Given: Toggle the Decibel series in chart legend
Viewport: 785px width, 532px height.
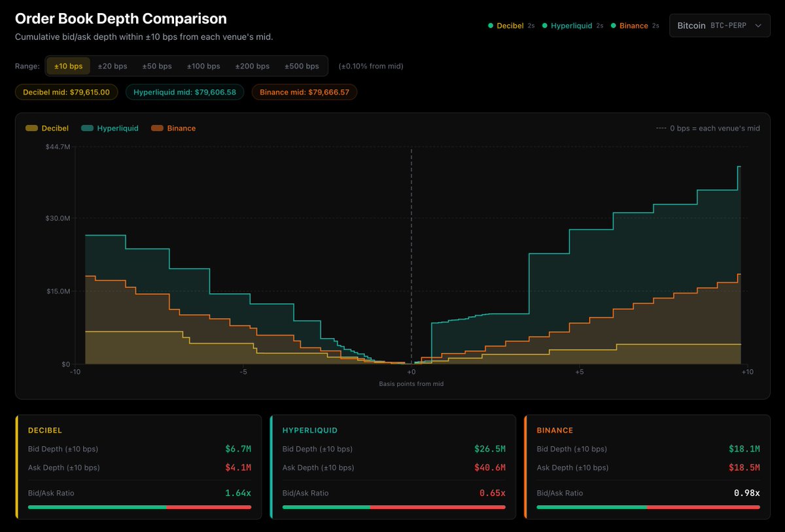Looking at the screenshot, I should [x=47, y=128].
